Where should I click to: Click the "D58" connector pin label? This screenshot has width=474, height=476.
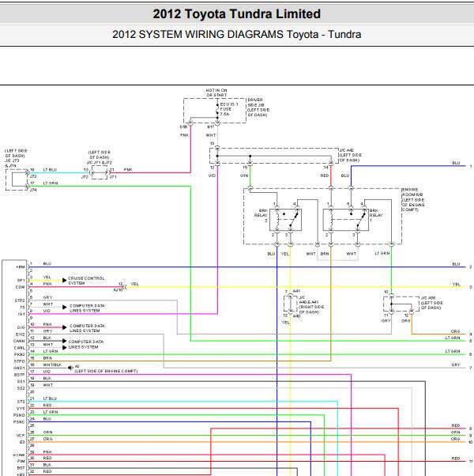coord(183,127)
